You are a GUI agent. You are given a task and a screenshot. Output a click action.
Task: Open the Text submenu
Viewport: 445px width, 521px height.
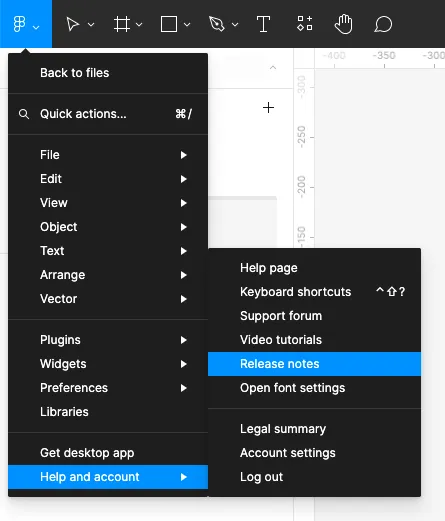pyautogui.click(x=108, y=251)
